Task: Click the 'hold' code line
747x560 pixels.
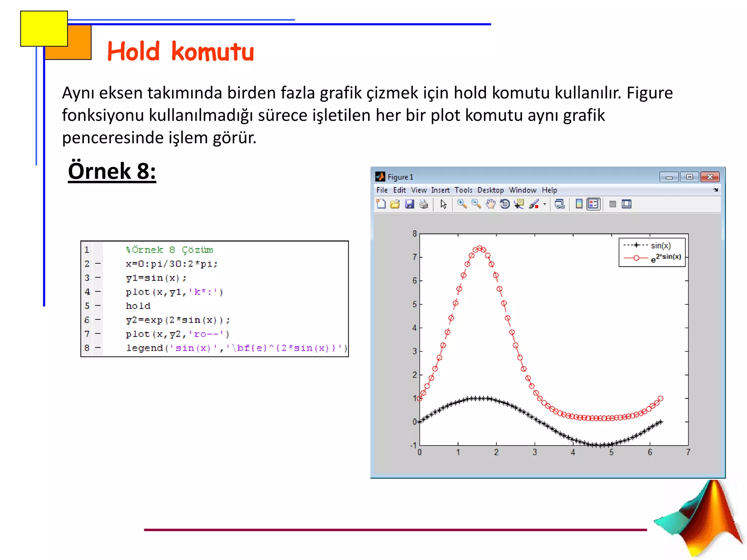Action: 138,306
